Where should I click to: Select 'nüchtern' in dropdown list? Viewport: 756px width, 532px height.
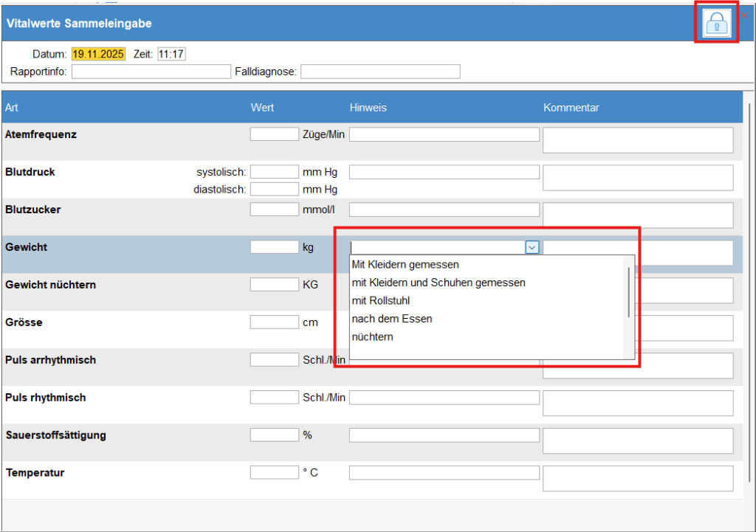pyautogui.click(x=373, y=337)
